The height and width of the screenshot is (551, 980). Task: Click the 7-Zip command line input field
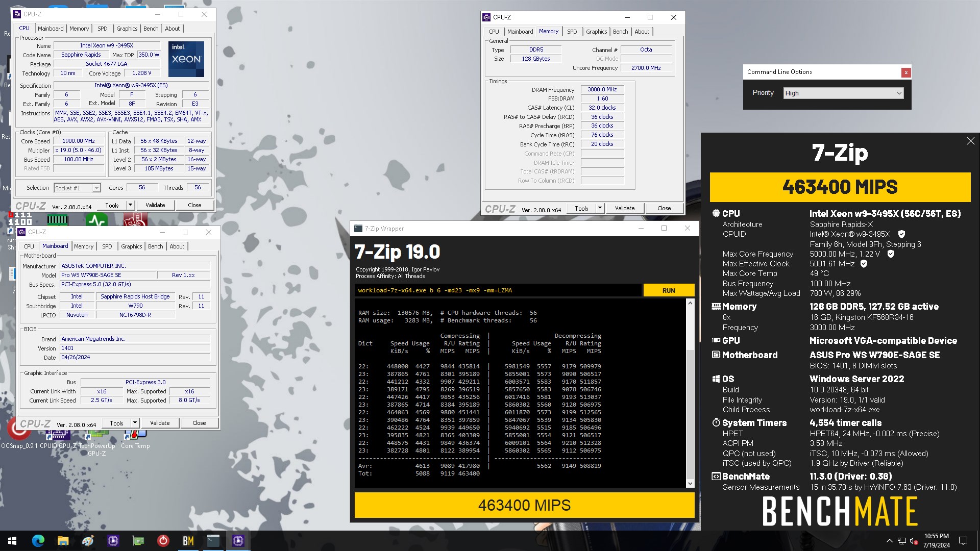(498, 290)
